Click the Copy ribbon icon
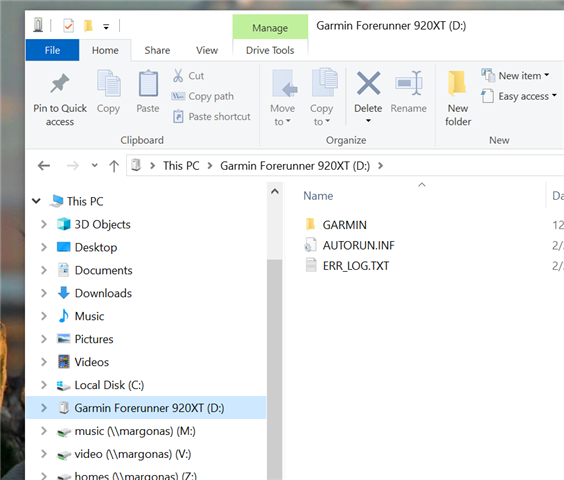Image resolution: width=564 pixels, height=480 pixels. [108, 83]
